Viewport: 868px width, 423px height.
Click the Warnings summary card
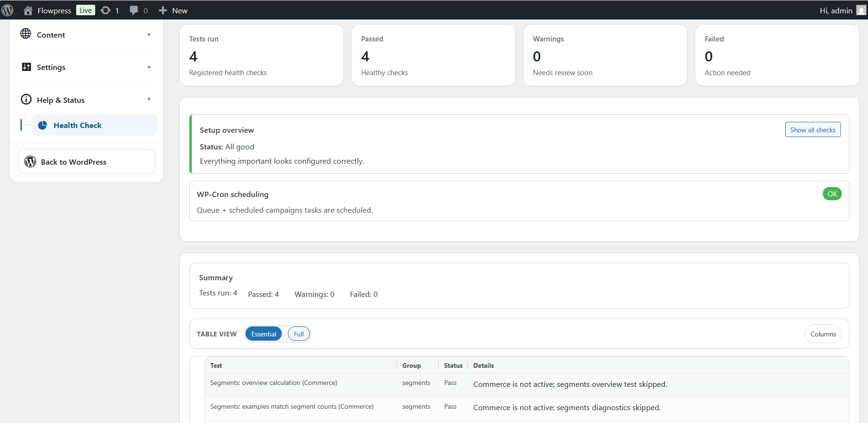[x=605, y=55]
